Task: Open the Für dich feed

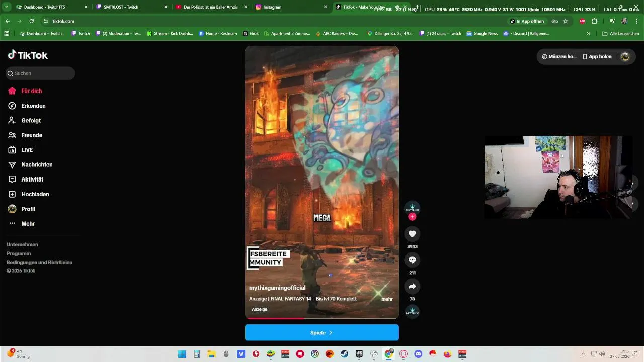Action: [25, 91]
